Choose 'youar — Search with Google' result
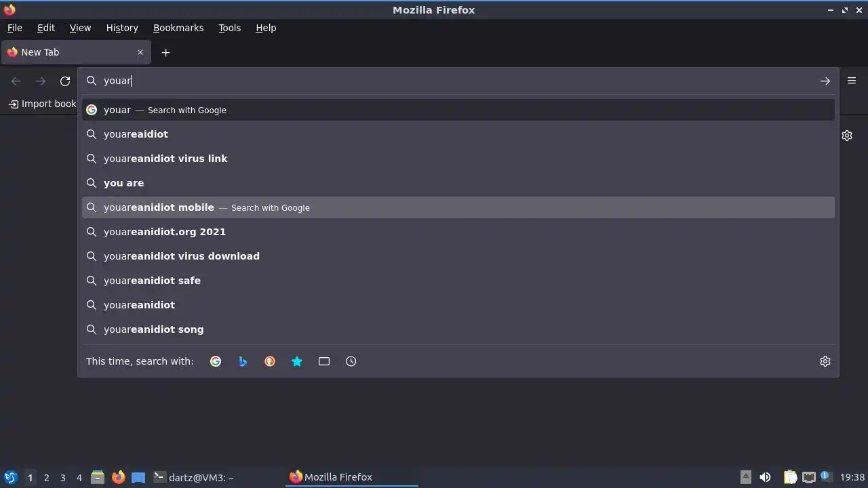868x488 pixels. click(x=458, y=110)
